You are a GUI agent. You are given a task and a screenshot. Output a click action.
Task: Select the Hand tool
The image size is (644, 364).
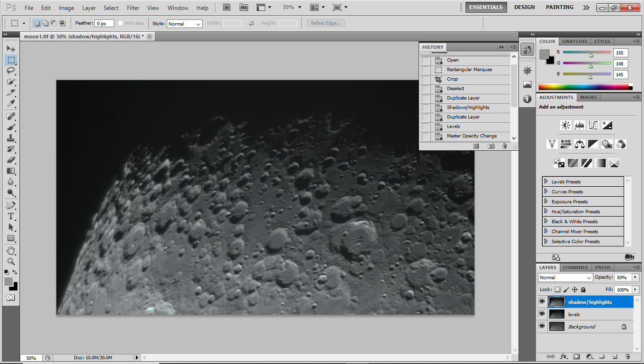11,250
